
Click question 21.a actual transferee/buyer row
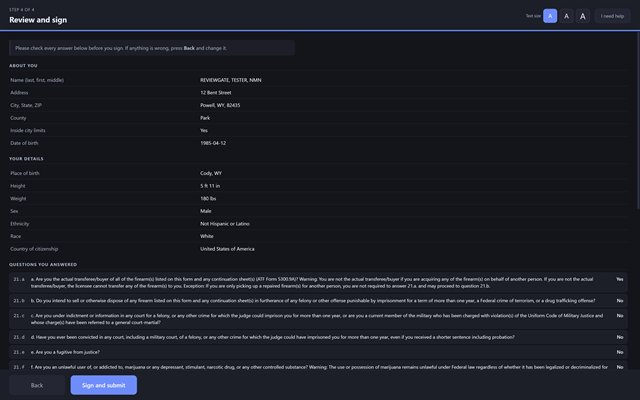(318, 282)
